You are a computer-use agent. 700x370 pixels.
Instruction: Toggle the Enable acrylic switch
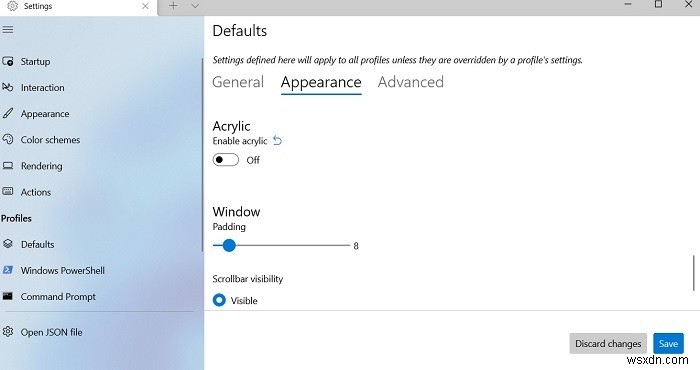225,160
